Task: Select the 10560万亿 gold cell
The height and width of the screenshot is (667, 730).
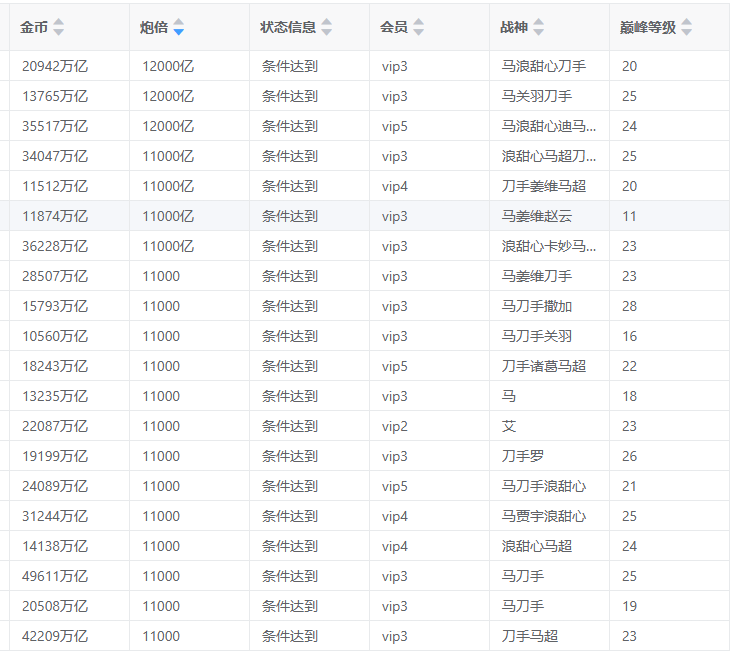Action: click(x=55, y=336)
